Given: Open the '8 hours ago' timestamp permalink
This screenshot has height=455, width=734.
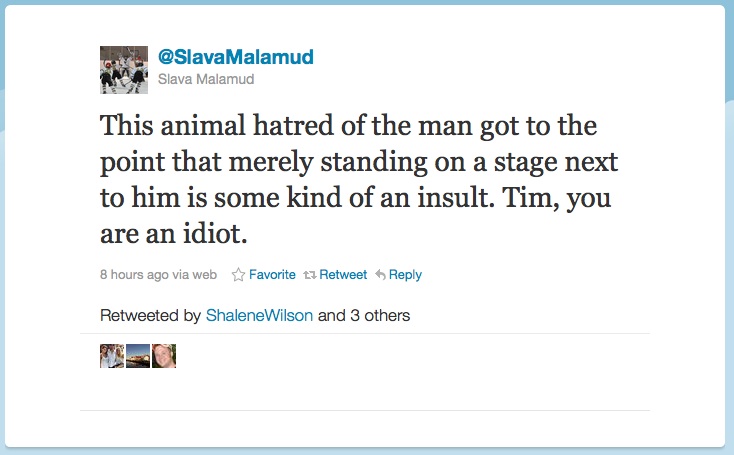Looking at the screenshot, I should (133, 274).
